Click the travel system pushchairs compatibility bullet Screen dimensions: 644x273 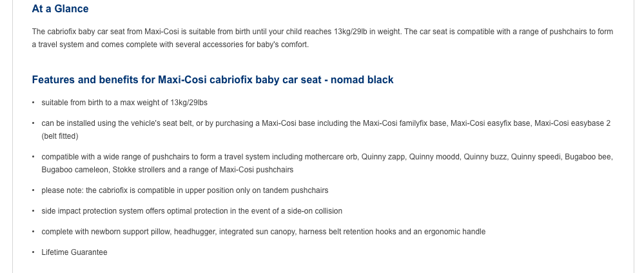327,163
